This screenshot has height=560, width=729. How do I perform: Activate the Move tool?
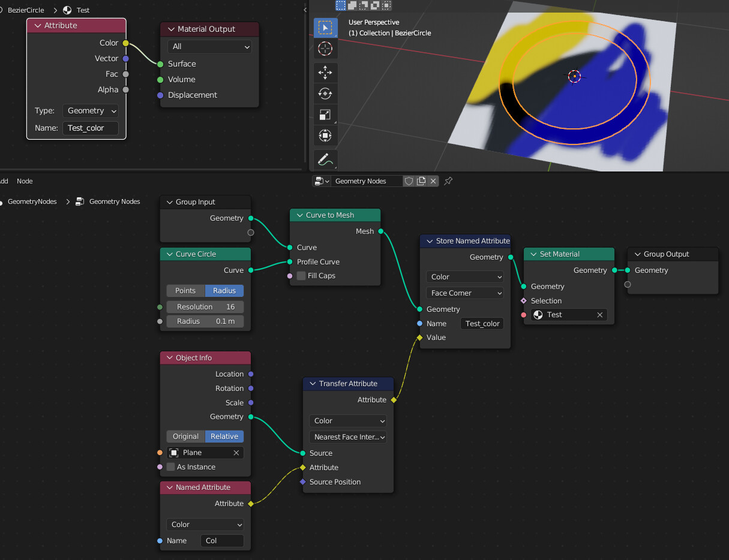pyautogui.click(x=325, y=73)
